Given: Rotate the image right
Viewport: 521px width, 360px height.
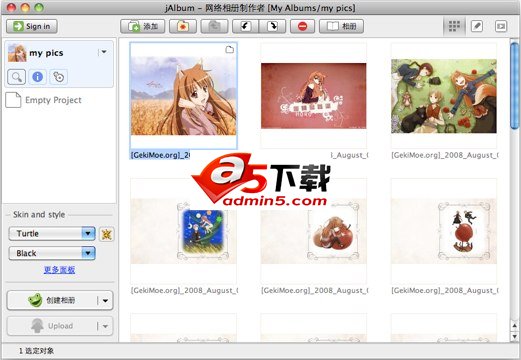Looking at the screenshot, I should coord(272,26).
